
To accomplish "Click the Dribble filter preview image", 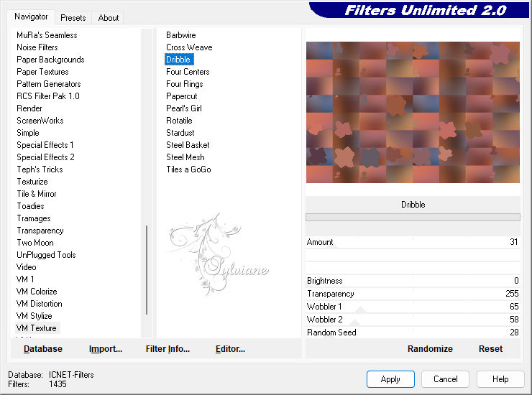I will [x=413, y=112].
